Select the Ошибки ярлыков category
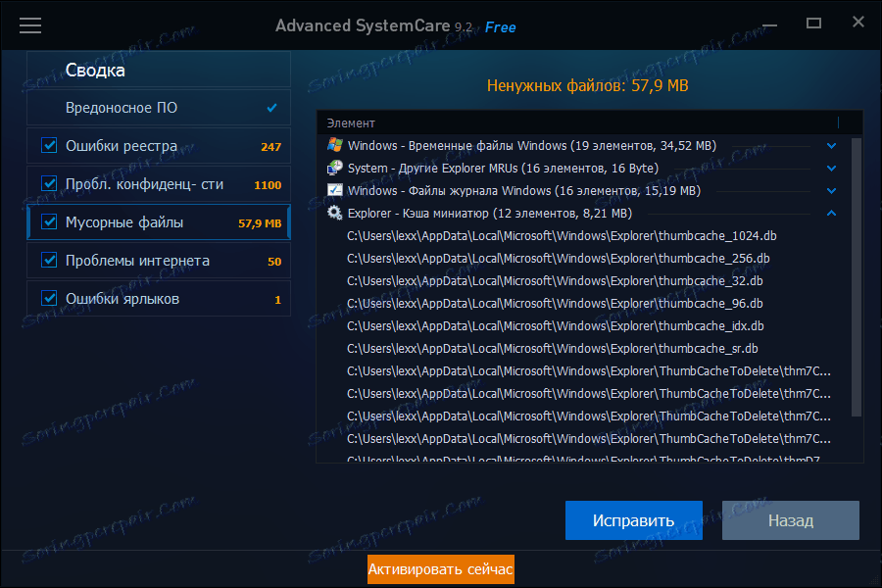882x588 pixels. [x=159, y=299]
